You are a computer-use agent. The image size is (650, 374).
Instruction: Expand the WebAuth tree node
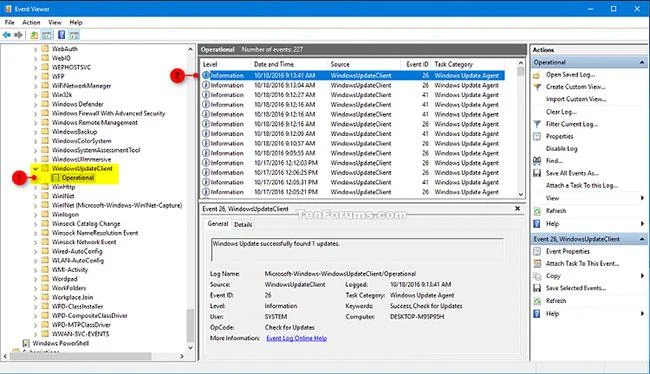(x=36, y=49)
